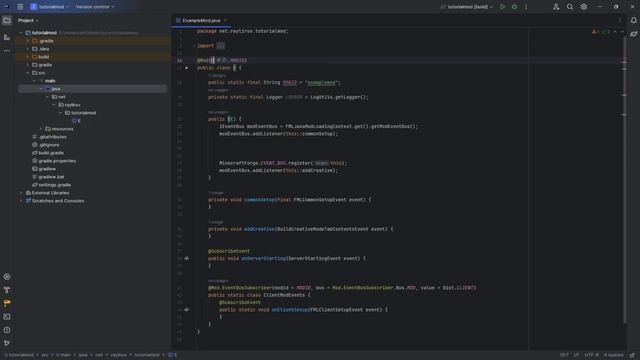
Task: Open the Notifications bell
Action: [x=633, y=20]
